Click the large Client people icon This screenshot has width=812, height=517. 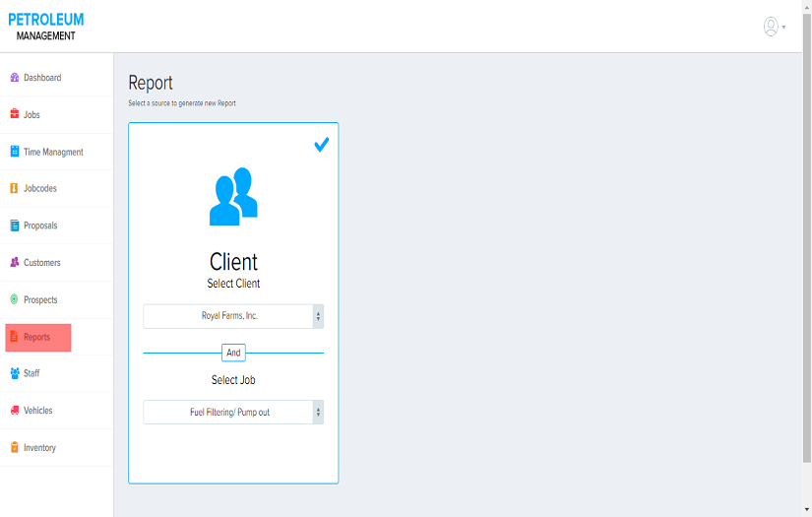(233, 196)
